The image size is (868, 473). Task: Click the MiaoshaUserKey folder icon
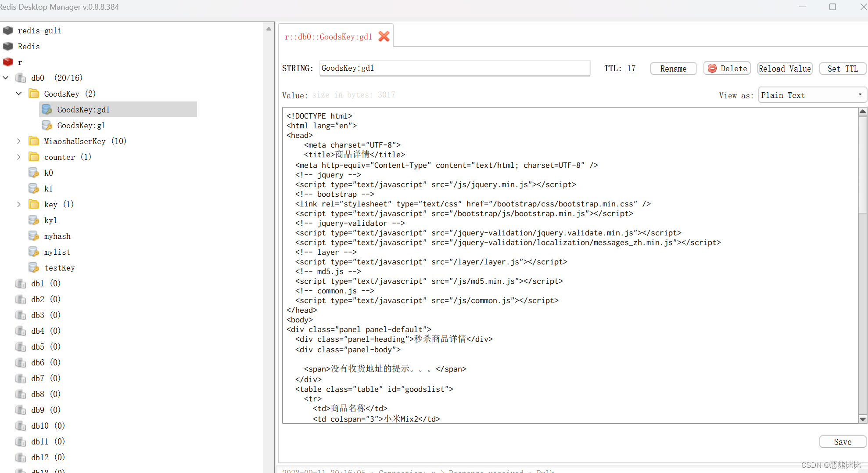pyautogui.click(x=34, y=141)
